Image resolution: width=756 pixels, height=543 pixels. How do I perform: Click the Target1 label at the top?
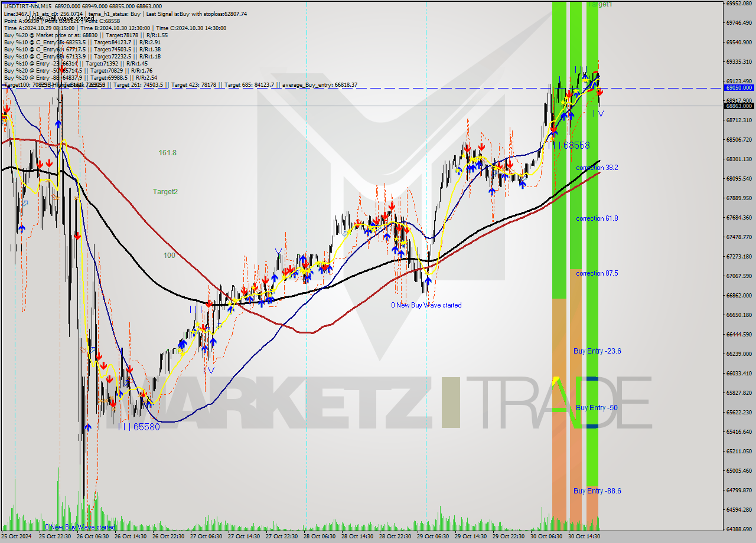[x=600, y=4]
